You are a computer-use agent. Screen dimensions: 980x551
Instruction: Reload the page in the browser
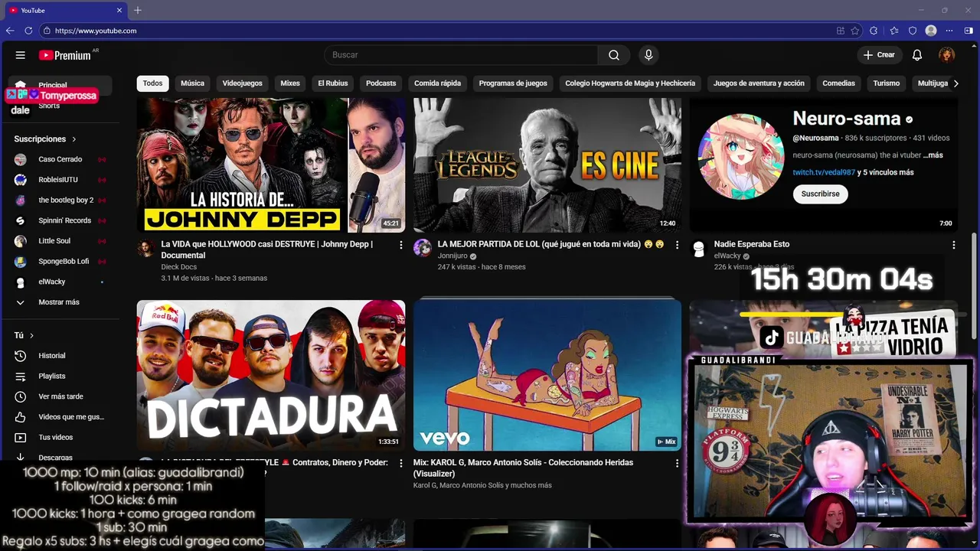click(28, 31)
